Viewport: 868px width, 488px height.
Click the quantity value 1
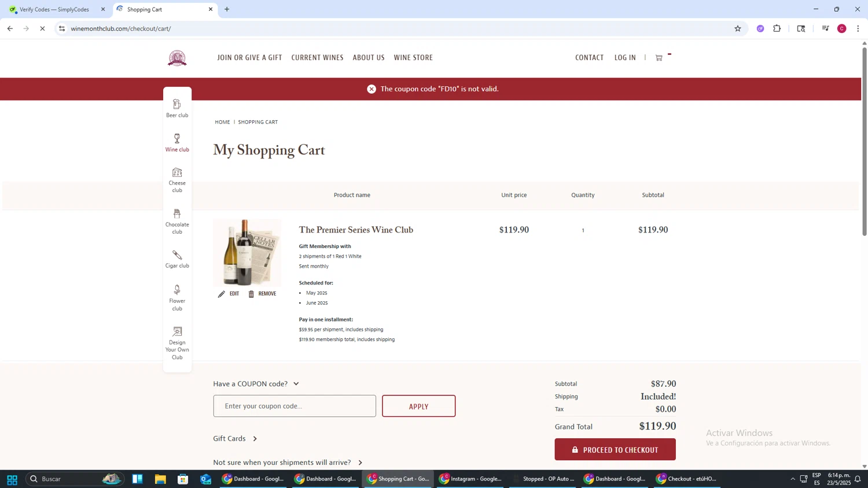[x=583, y=231]
